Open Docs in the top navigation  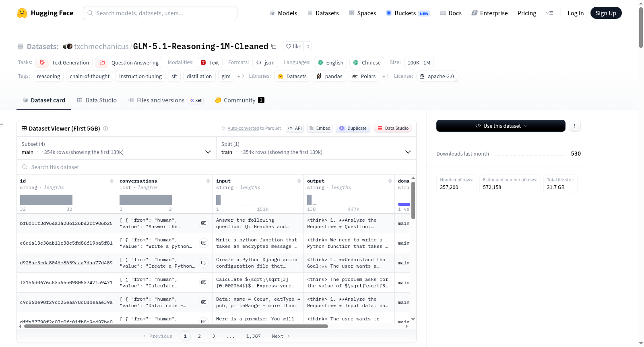coord(451,13)
